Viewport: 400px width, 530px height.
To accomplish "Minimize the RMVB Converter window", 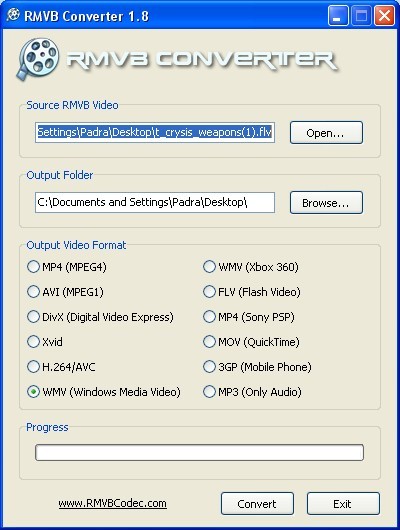I will click(x=338, y=16).
